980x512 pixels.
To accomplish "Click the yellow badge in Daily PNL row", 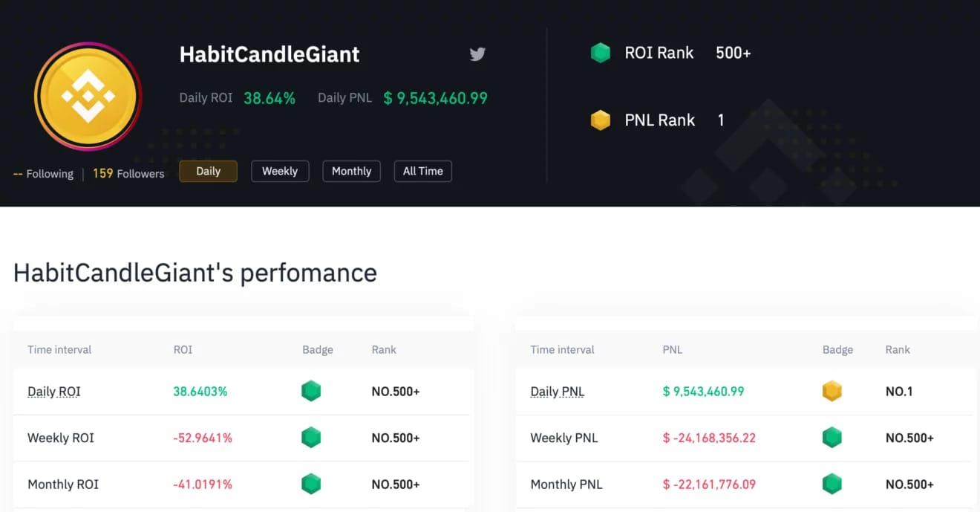I will click(832, 390).
